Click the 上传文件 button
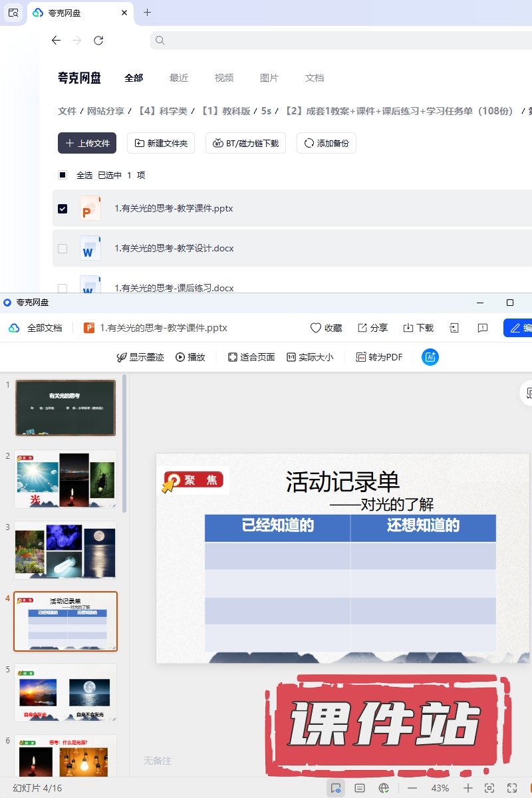The image size is (532, 798). pos(87,143)
